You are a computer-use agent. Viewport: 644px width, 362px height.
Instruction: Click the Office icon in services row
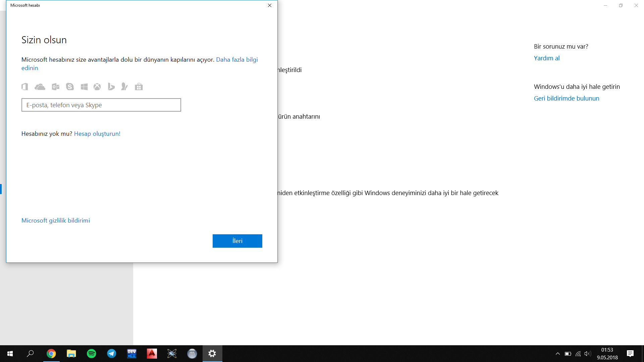[25, 87]
